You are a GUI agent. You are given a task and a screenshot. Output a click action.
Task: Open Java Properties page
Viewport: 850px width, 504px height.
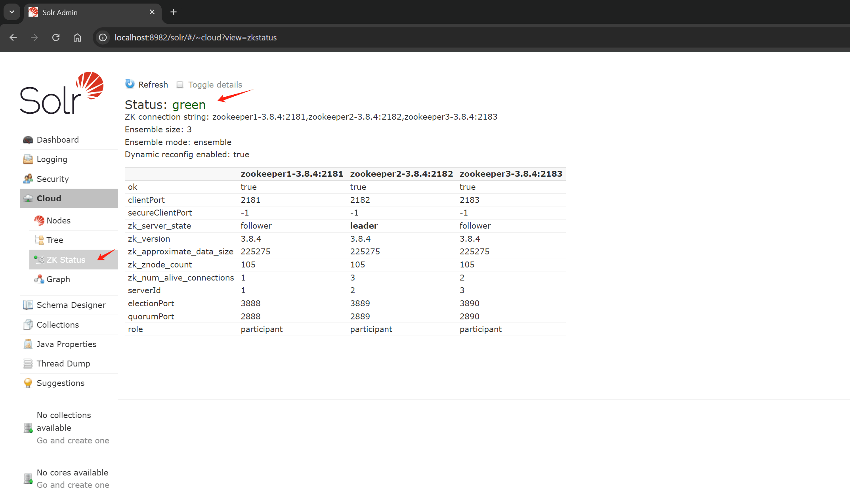(x=66, y=344)
